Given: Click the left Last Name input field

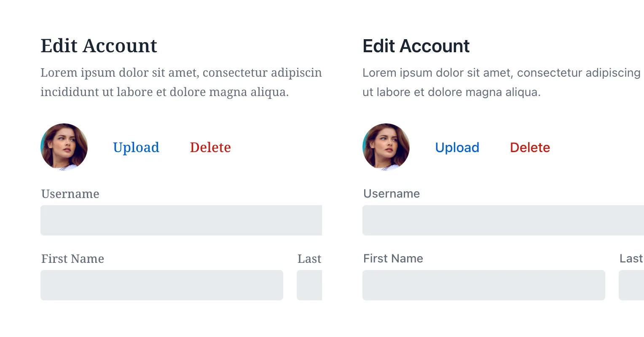Looking at the screenshot, I should tap(310, 285).
